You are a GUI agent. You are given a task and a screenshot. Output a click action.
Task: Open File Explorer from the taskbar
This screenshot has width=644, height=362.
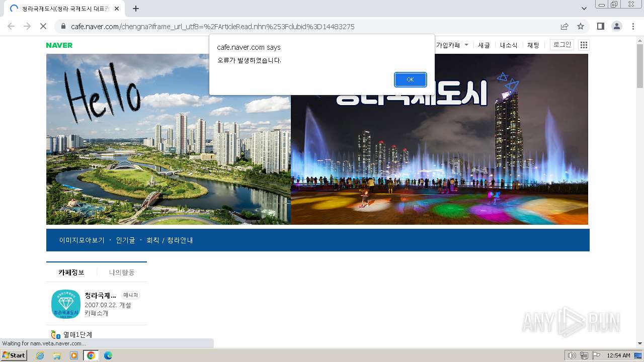pos(57,355)
